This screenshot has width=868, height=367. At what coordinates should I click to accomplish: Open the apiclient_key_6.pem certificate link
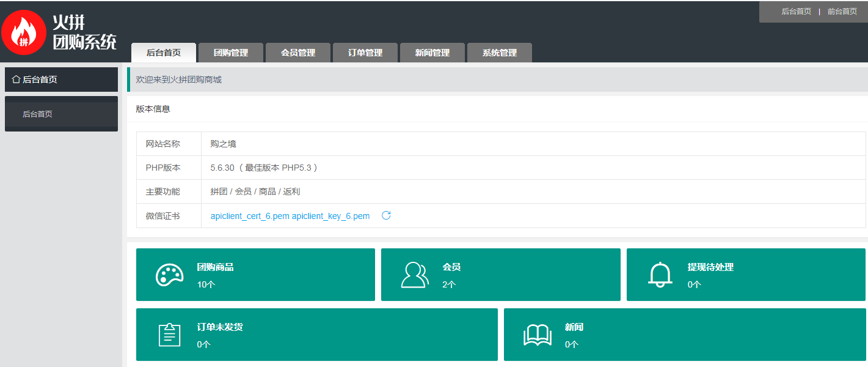tap(330, 216)
